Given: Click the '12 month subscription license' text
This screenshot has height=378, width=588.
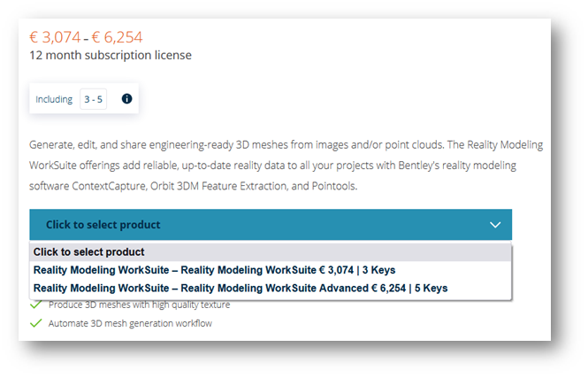Looking at the screenshot, I should click(x=111, y=56).
